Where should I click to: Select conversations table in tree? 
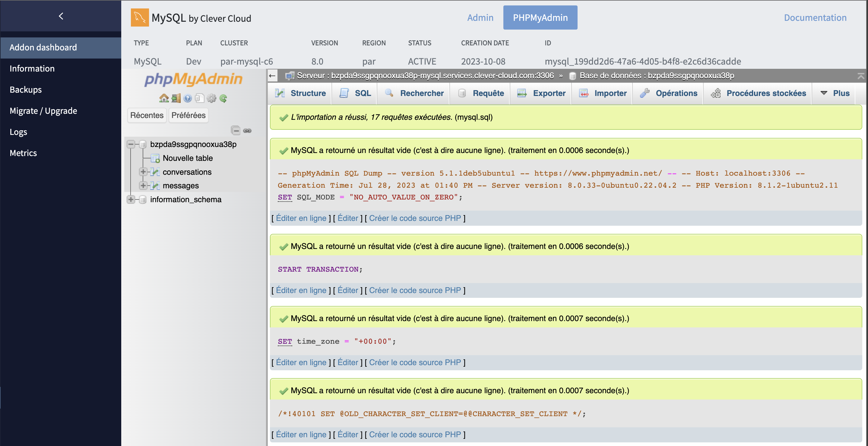(187, 172)
